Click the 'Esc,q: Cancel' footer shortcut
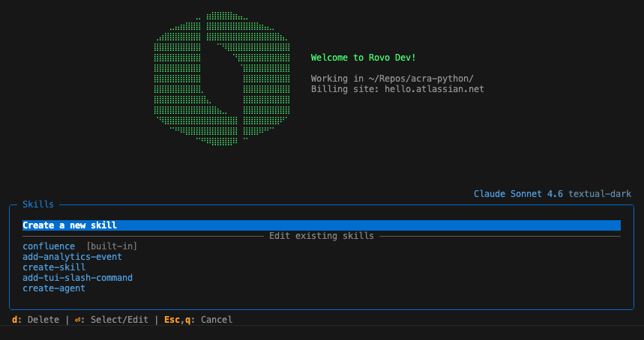Image resolution: width=644 pixels, height=340 pixels. click(199, 320)
